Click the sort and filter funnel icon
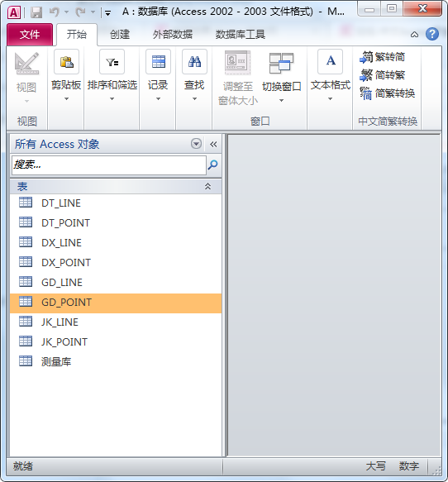The width and height of the screenshot is (448, 482). pos(112,62)
